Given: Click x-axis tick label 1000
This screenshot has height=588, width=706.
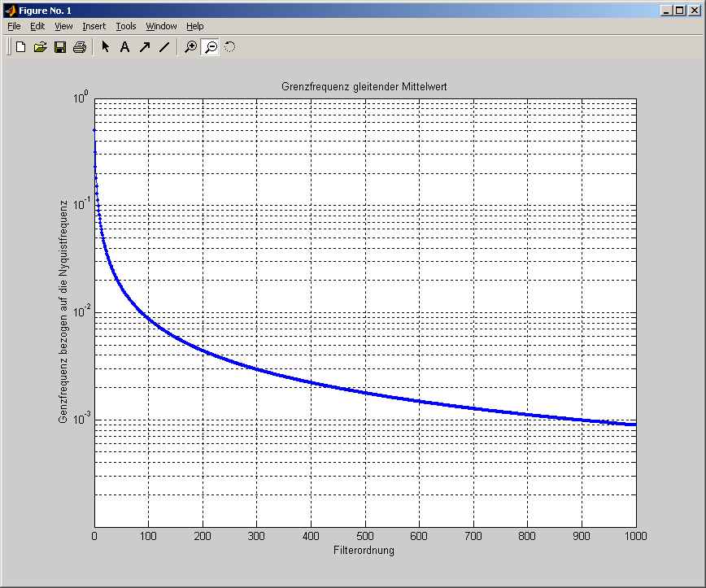Looking at the screenshot, I should point(636,536).
